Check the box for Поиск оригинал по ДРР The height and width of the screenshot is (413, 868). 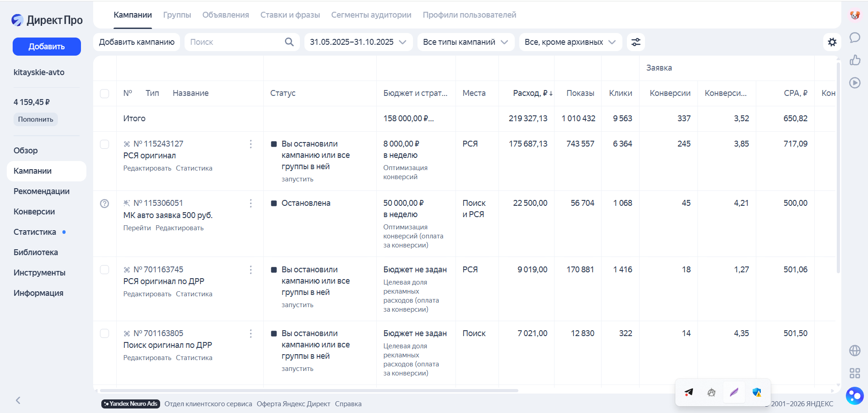click(104, 333)
